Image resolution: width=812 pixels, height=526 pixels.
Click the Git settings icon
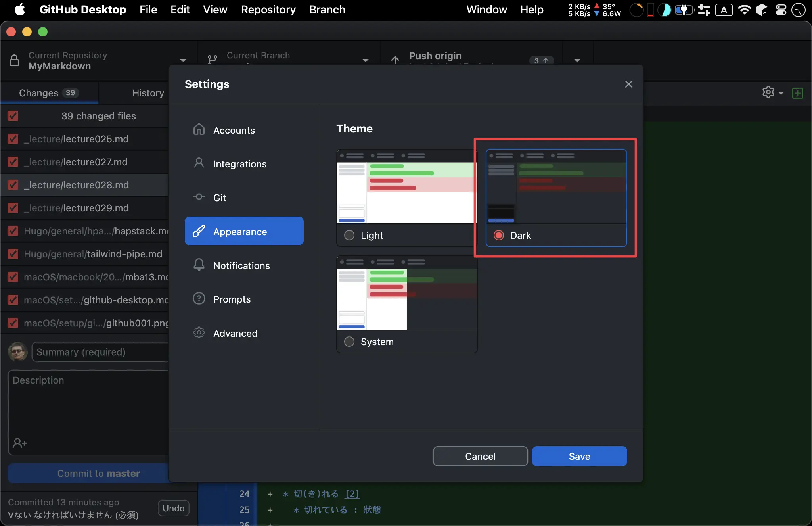point(199,197)
